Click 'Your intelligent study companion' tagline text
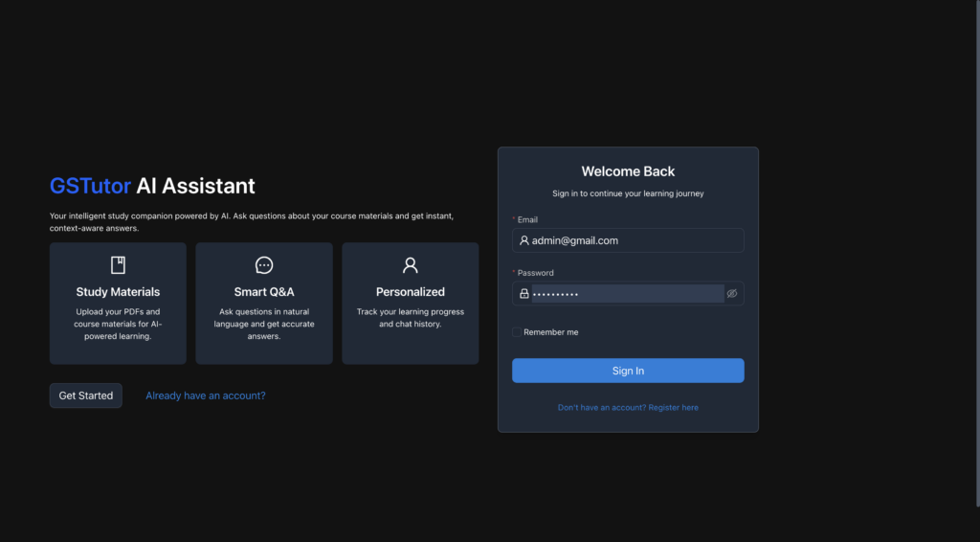Image resolution: width=980 pixels, height=542 pixels. coord(252,222)
